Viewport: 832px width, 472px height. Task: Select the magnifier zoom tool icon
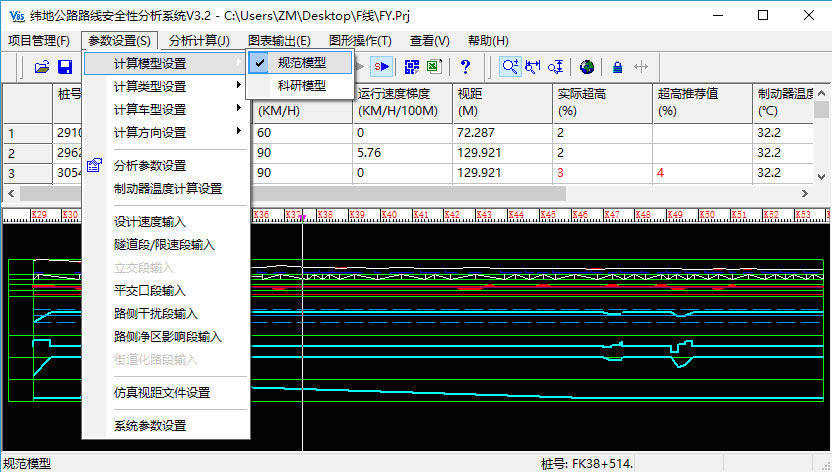(x=510, y=67)
